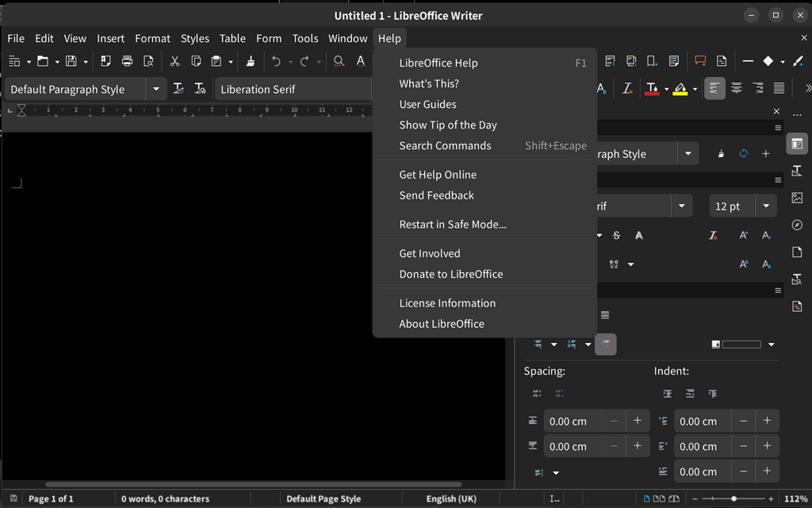Screen dimensions: 812x508
Task: Open the Print Preview
Action: coord(148,60)
